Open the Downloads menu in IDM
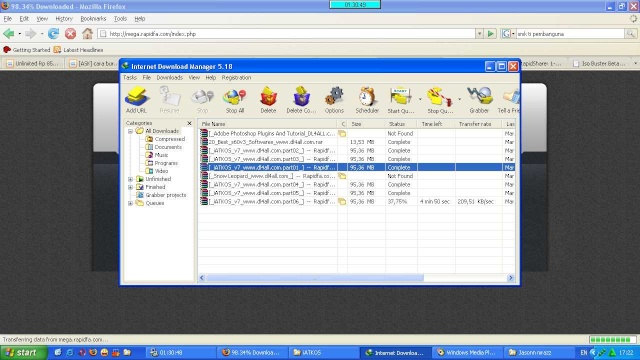Screen dimensions: 640x360 pyautogui.click(x=170, y=78)
